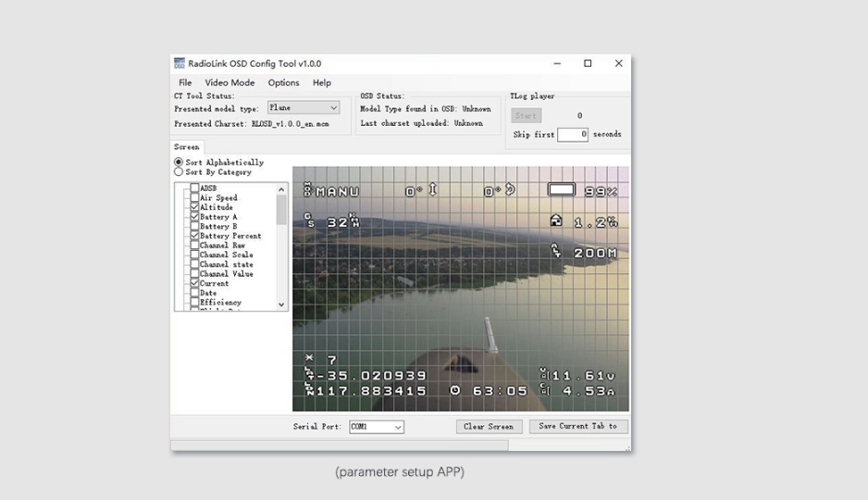The height and width of the screenshot is (500, 868).
Task: Click the flight timer clock icon
Action: (x=455, y=391)
